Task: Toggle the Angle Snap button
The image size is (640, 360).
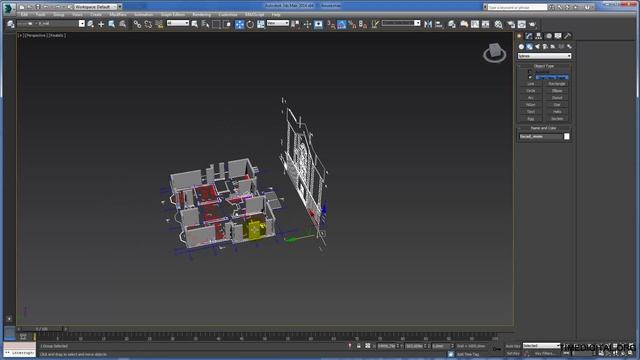Action: tap(342, 24)
